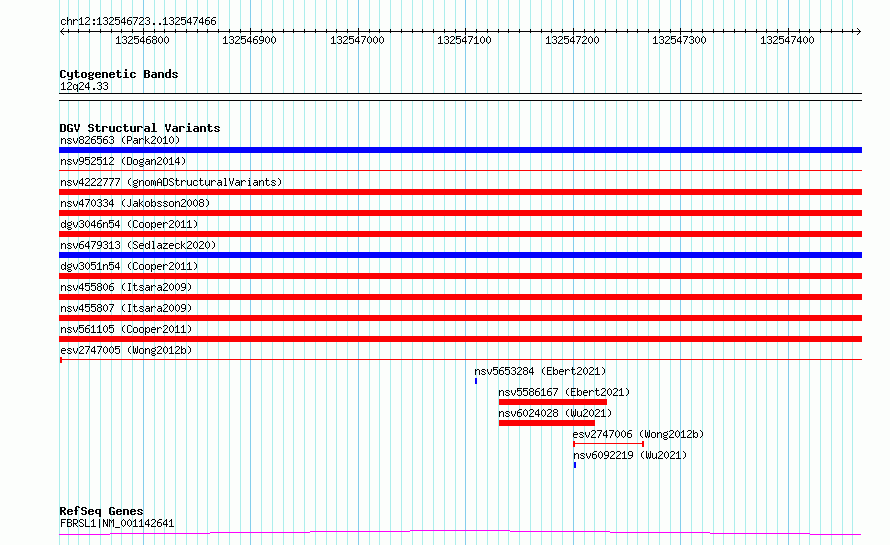Image resolution: width=890 pixels, height=545 pixels.
Task: Select the Cytogenetic Bands track heading
Action: (118, 74)
